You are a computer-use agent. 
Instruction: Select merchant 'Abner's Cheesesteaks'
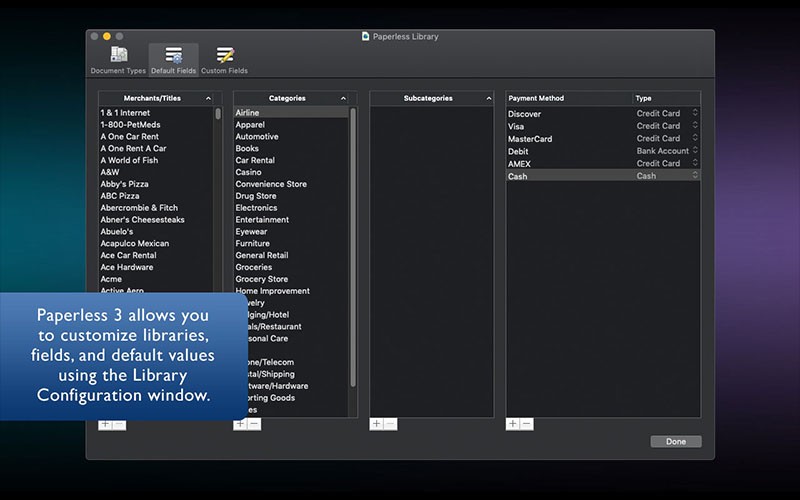coord(156,219)
